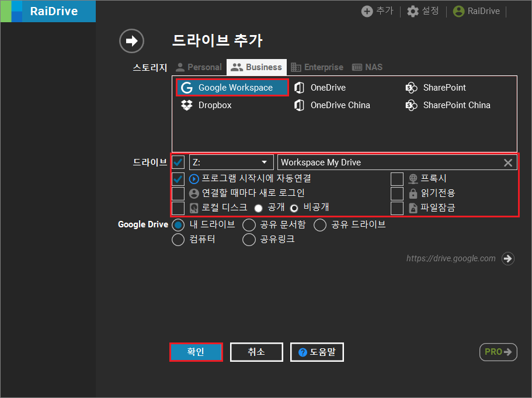Click the read-only lock icon
The image size is (532, 398).
(413, 193)
